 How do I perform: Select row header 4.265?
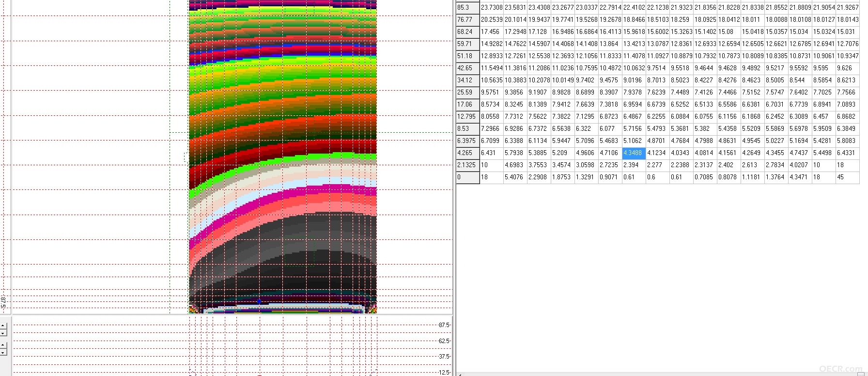coord(467,153)
